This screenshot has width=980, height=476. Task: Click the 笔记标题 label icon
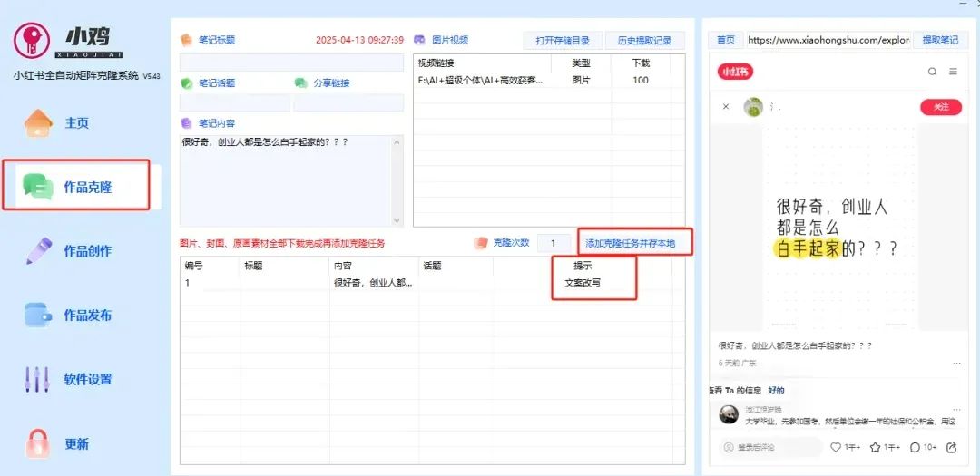186,41
